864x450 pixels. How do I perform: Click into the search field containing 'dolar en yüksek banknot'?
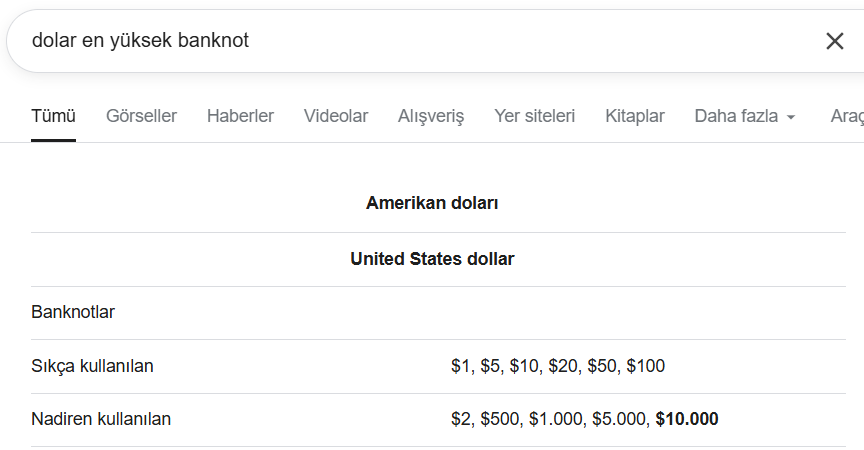tap(419, 41)
